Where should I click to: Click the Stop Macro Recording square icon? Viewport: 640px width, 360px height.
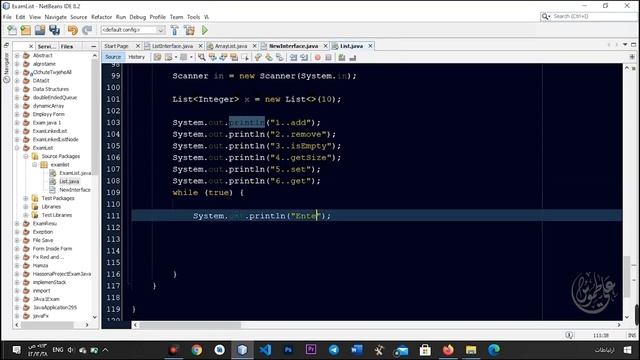(x=328, y=58)
